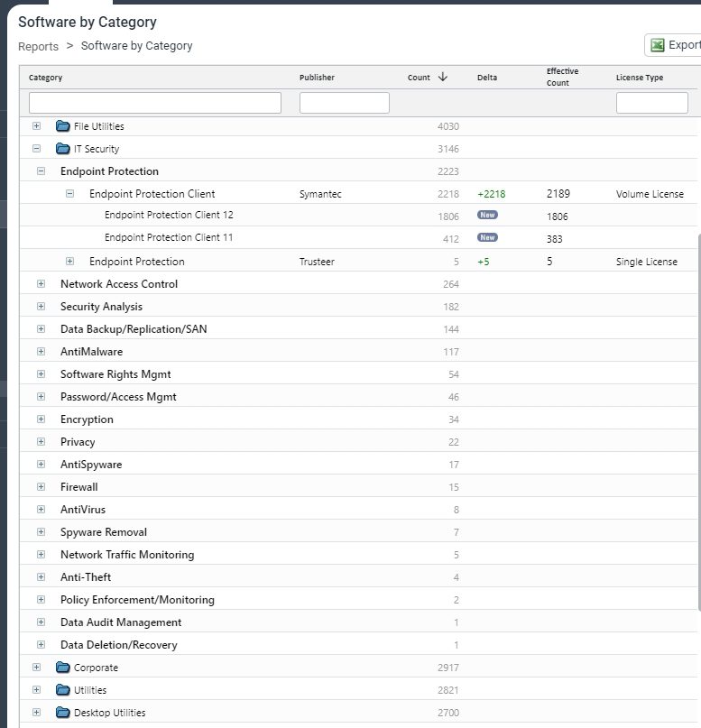Expand the Data Backup/Replication/SAN row
The height and width of the screenshot is (728, 701).
pos(41,328)
